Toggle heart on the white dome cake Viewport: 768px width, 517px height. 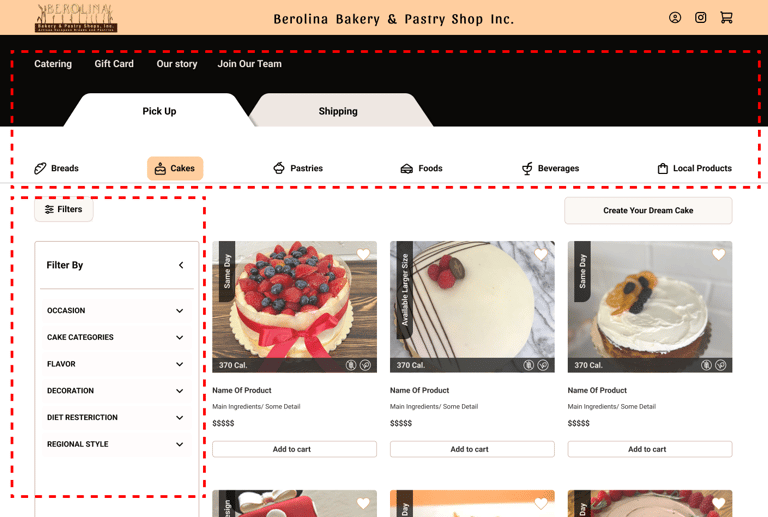541,254
